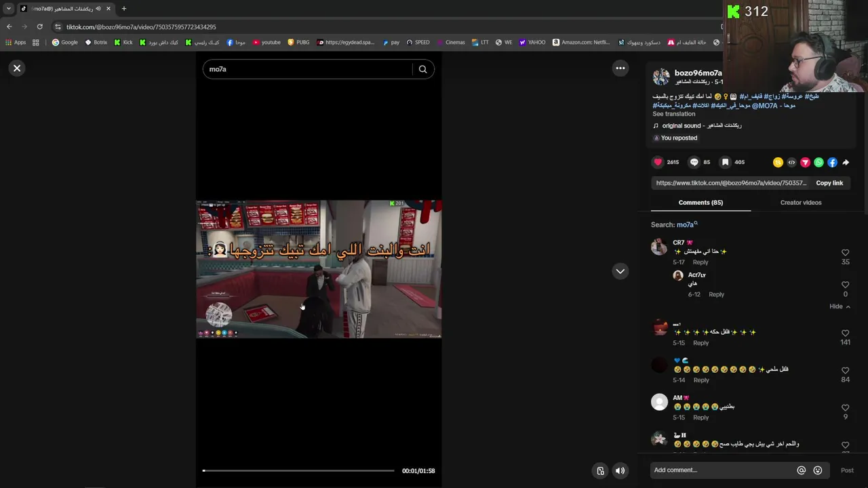The height and width of the screenshot is (488, 868).
Task: Open the Botrix bookmark
Action: click(x=96, y=42)
